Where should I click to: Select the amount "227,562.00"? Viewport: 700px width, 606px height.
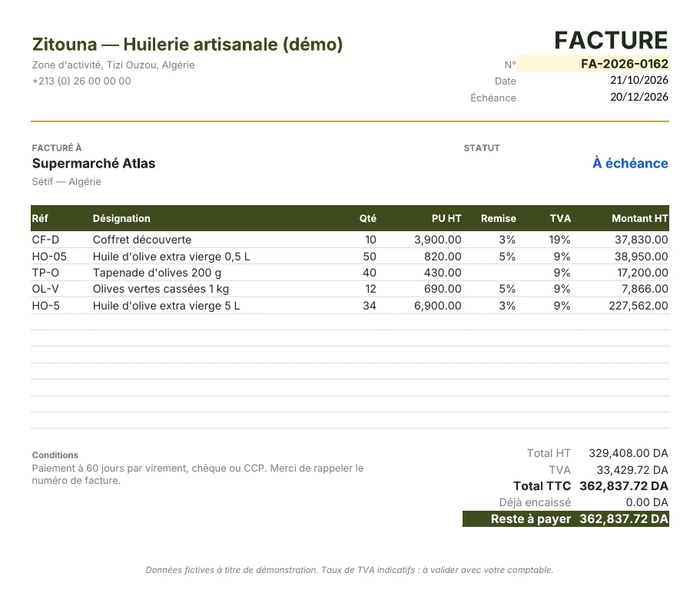[639, 306]
